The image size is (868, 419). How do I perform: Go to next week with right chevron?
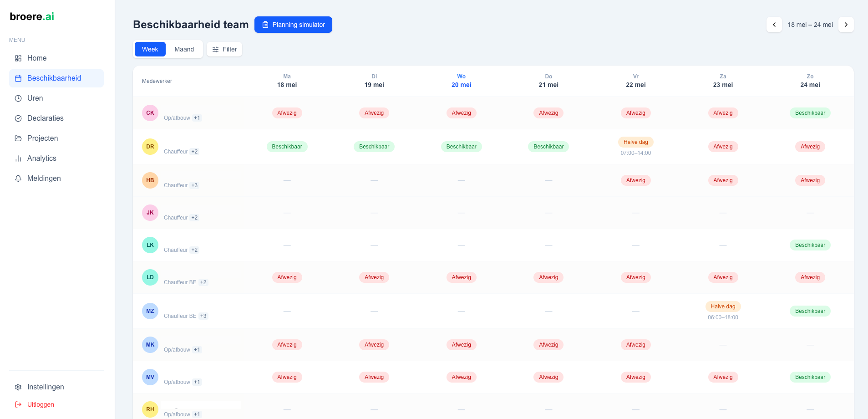pos(846,25)
